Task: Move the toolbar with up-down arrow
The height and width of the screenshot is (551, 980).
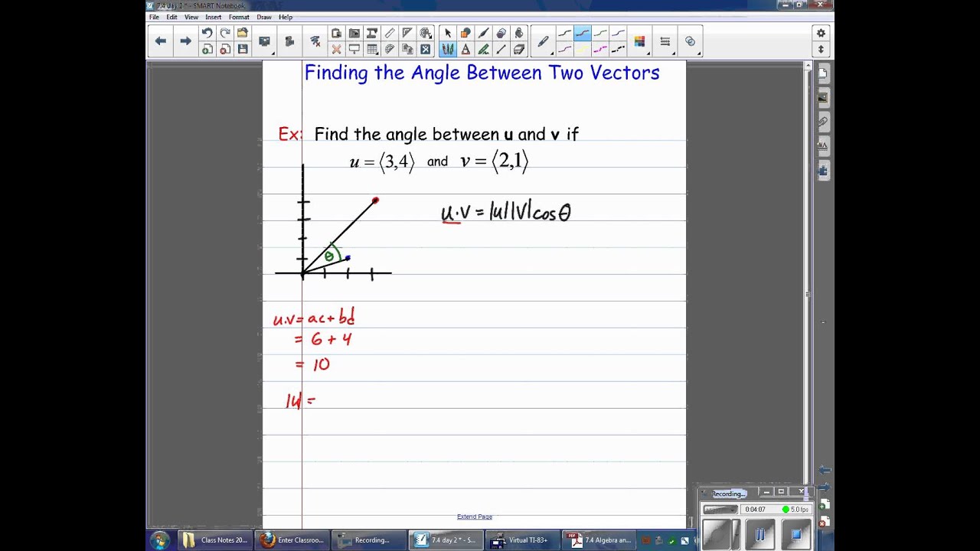Action: (x=821, y=50)
